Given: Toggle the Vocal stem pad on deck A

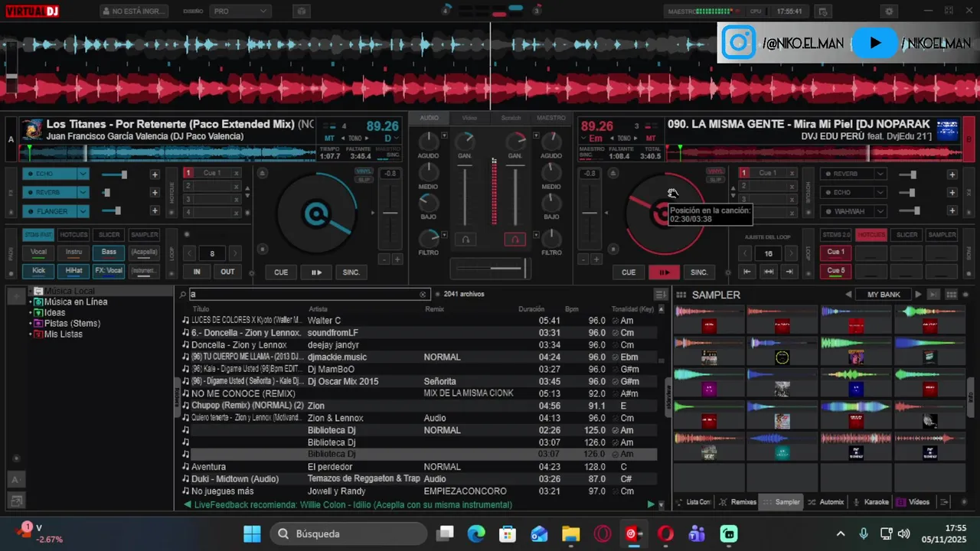Looking at the screenshot, I should pyautogui.click(x=39, y=252).
